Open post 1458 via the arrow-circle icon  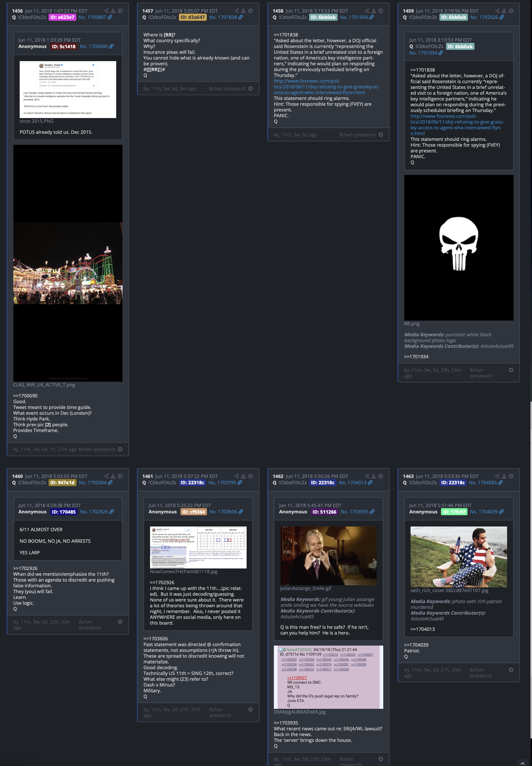381,11
